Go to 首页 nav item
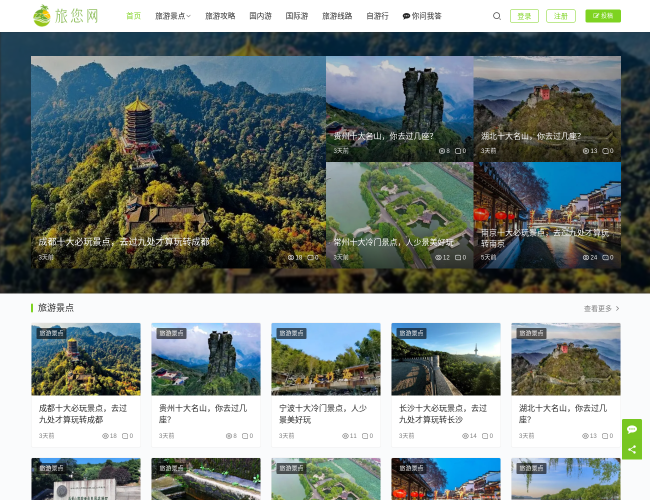This screenshot has width=650, height=500. [x=133, y=16]
